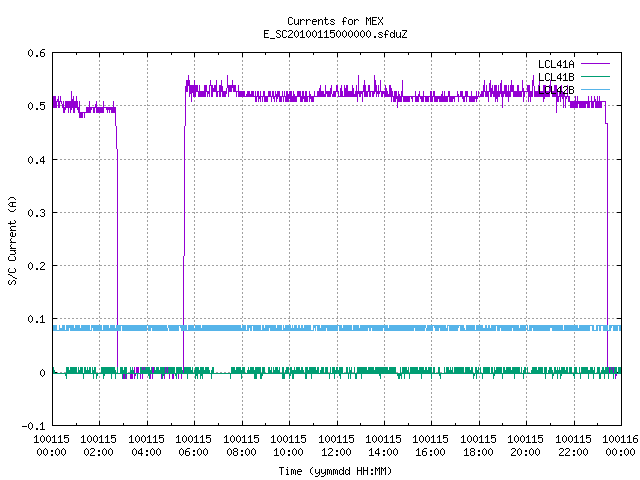640x480 pixels.
Task: Click the '100115 10:00' x-axis tick label
Action: pos(289,445)
